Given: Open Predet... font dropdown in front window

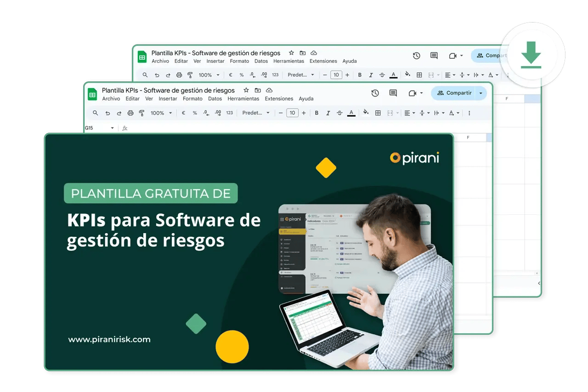Looking at the screenshot, I should 256,113.
